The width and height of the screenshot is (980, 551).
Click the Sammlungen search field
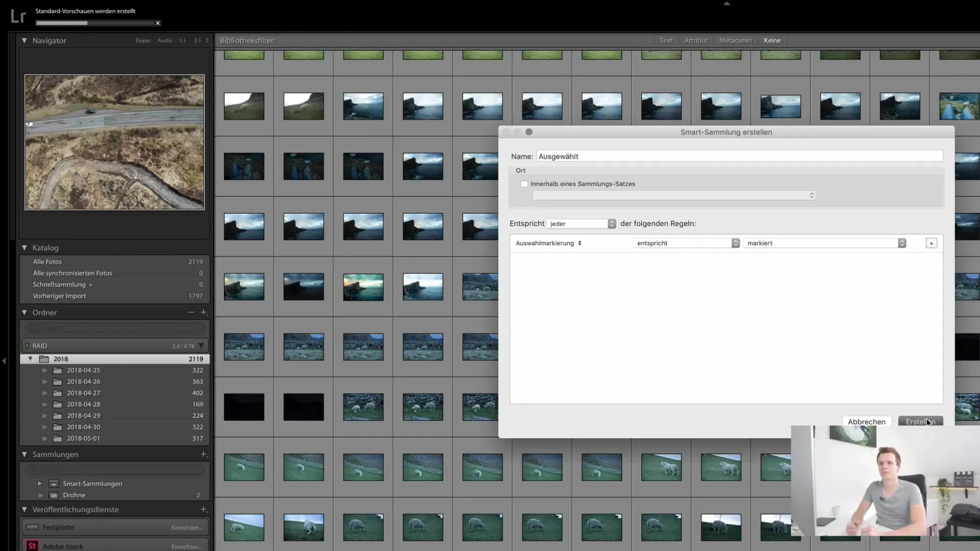tap(115, 469)
